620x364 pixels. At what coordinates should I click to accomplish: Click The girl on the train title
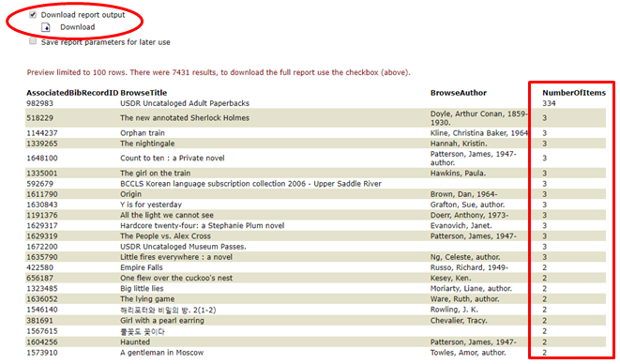click(x=155, y=173)
